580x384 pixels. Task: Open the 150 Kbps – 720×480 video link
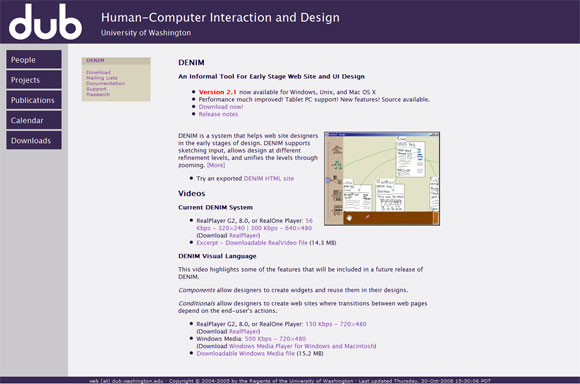tap(335, 324)
